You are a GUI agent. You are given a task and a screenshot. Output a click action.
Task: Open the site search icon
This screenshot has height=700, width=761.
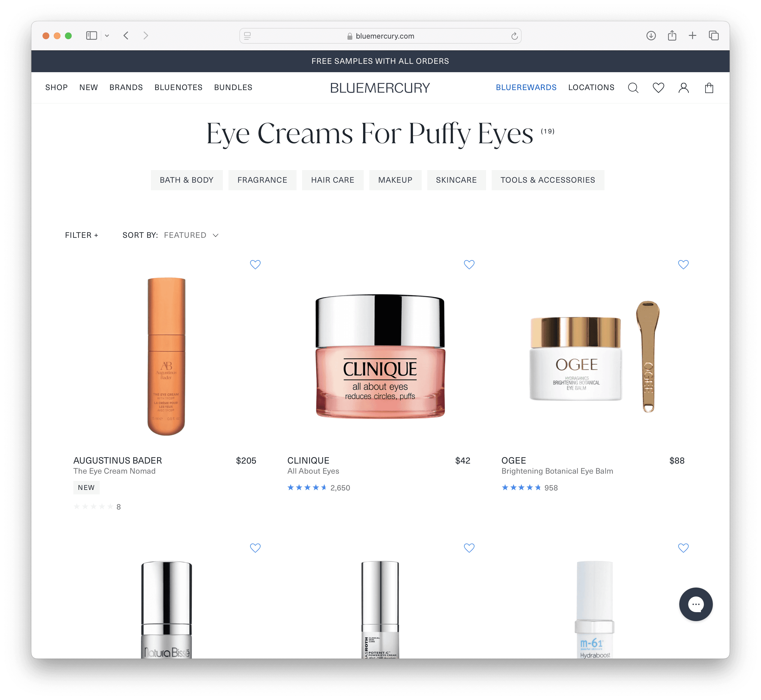pos(633,88)
